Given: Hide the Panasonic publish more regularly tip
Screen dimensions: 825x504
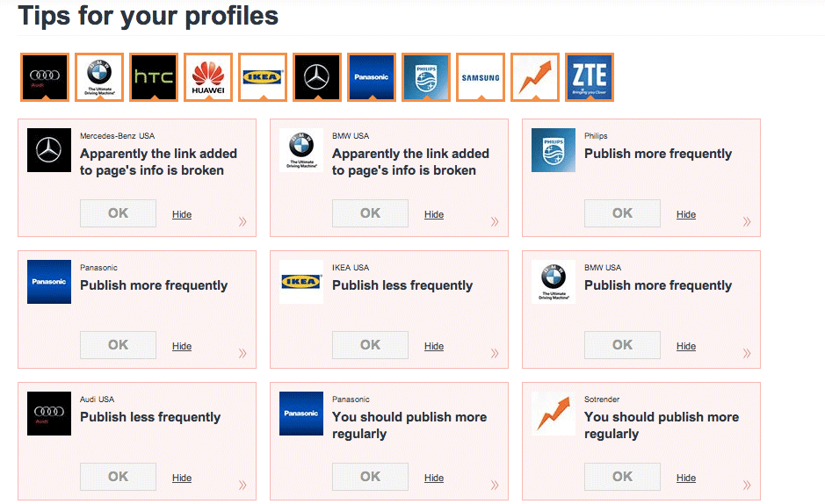Looking at the screenshot, I should [434, 478].
